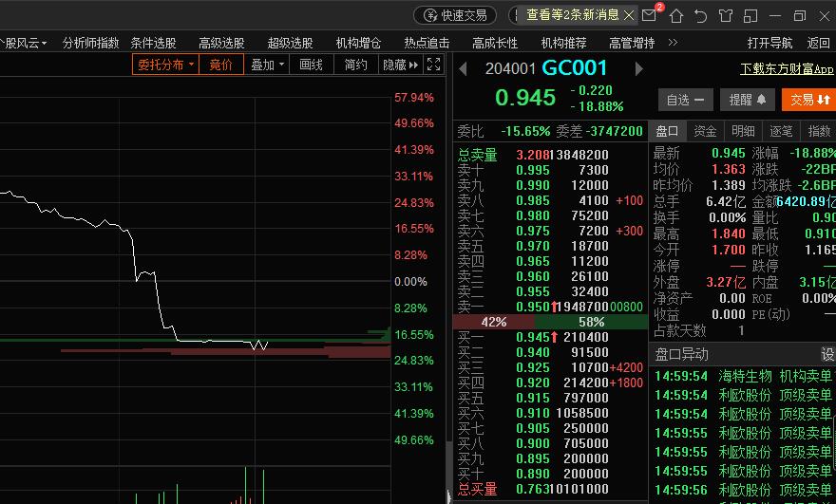The image size is (836, 504).
Task: Click 14:59:56 利欧股份 alert row
Action: pyautogui.click(x=744, y=490)
